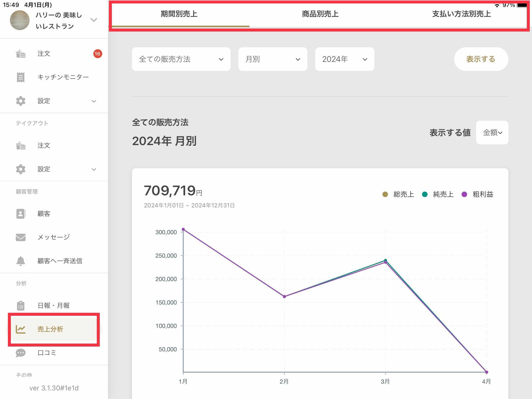Click the 1月 data point on the chart
The width and height of the screenshot is (532, 399).
tap(183, 229)
